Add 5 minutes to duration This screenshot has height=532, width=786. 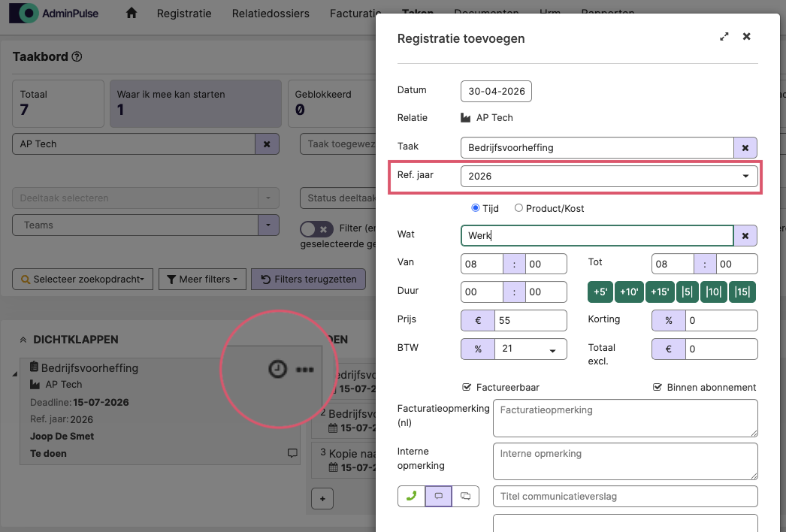[x=600, y=292]
